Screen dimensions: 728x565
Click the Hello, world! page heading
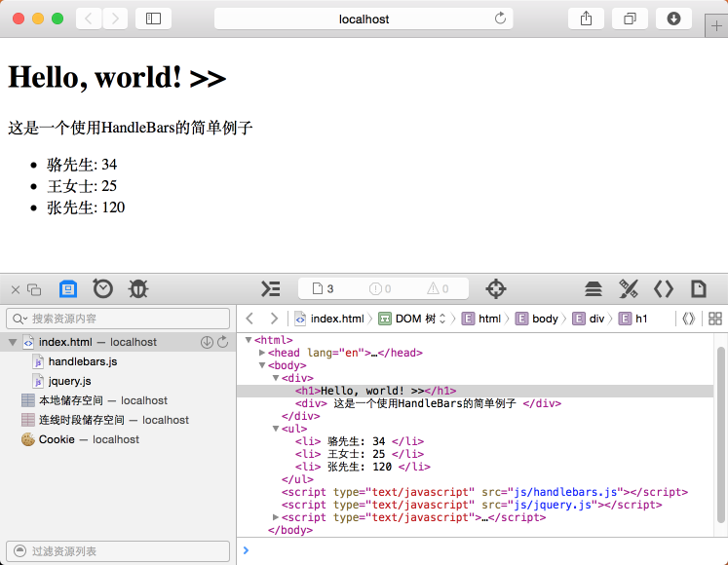117,77
